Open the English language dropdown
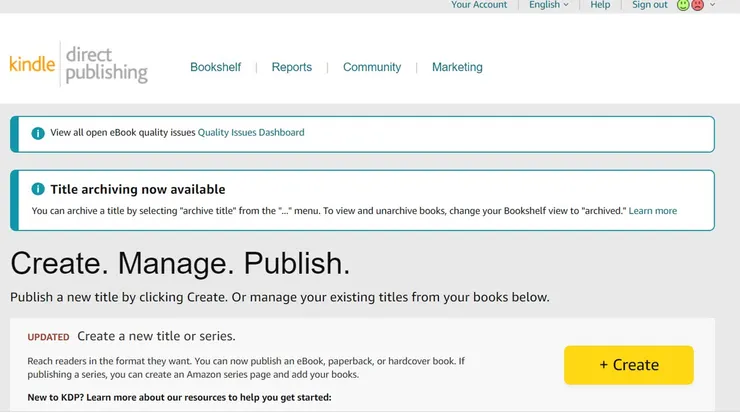This screenshot has width=740, height=413. tap(548, 5)
